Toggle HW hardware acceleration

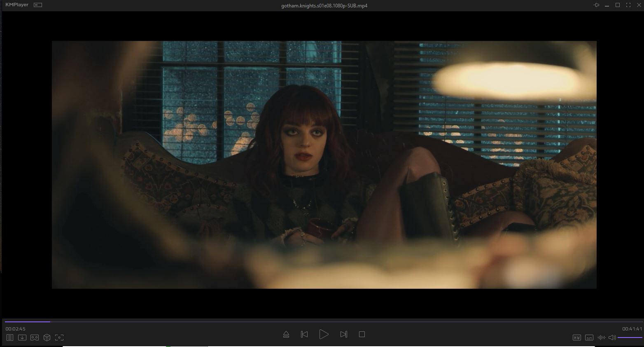pyautogui.click(x=577, y=338)
